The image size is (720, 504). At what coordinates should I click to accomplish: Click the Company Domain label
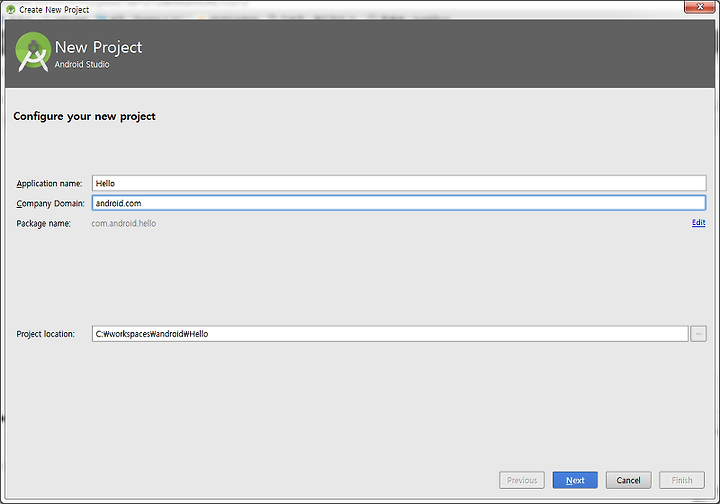click(51, 203)
